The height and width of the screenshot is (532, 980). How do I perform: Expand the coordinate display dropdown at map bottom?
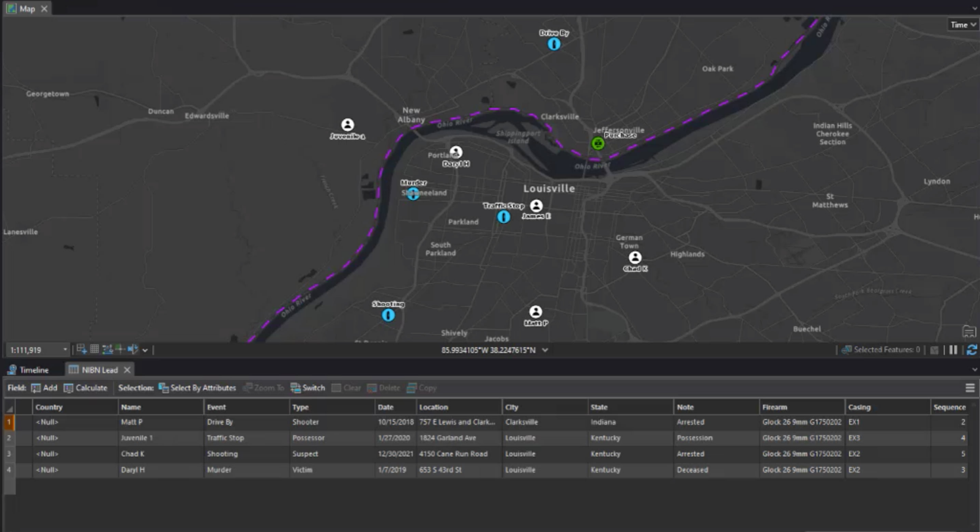tap(545, 350)
